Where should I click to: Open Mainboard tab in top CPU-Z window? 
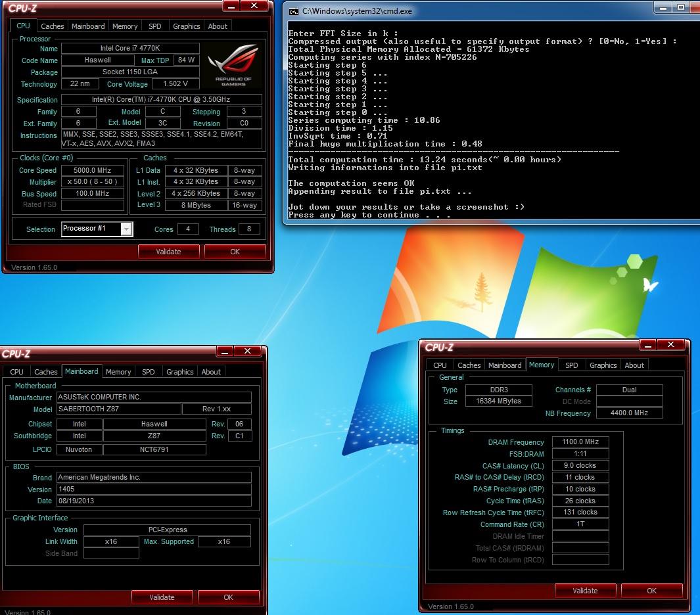(x=88, y=26)
